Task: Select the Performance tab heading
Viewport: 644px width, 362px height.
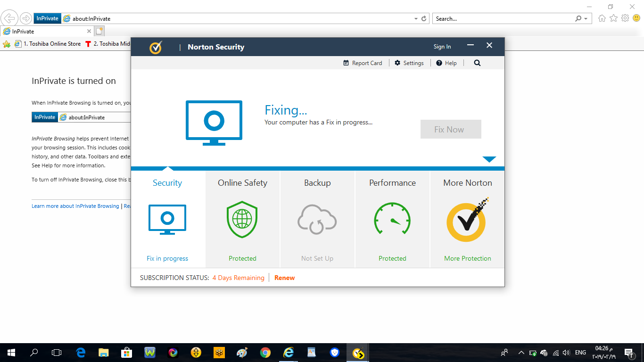Action: click(392, 183)
